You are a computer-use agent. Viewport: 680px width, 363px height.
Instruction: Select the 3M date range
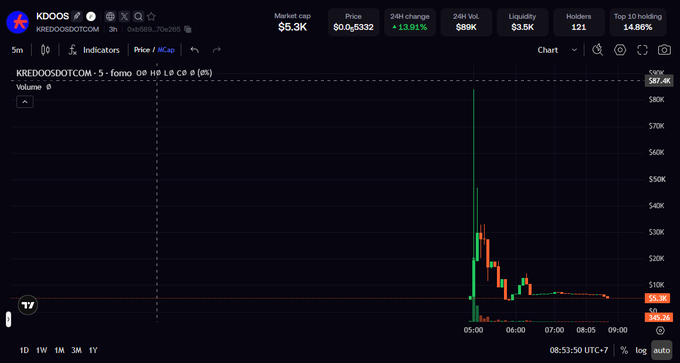pos(76,350)
